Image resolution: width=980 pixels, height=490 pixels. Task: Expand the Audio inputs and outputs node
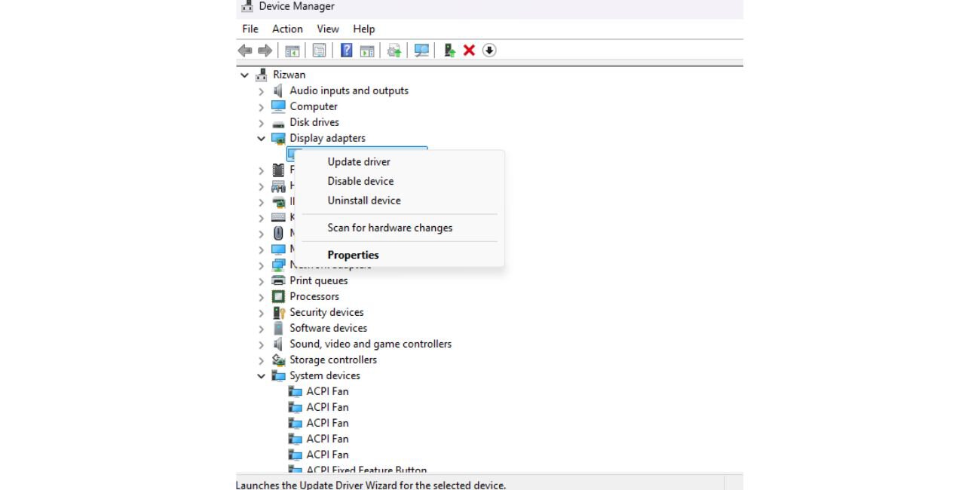point(262,91)
